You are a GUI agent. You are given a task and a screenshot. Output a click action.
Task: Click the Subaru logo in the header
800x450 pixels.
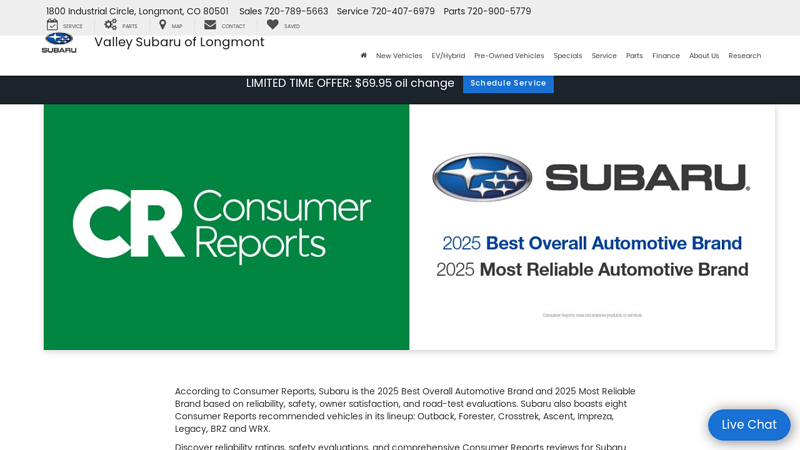click(59, 43)
